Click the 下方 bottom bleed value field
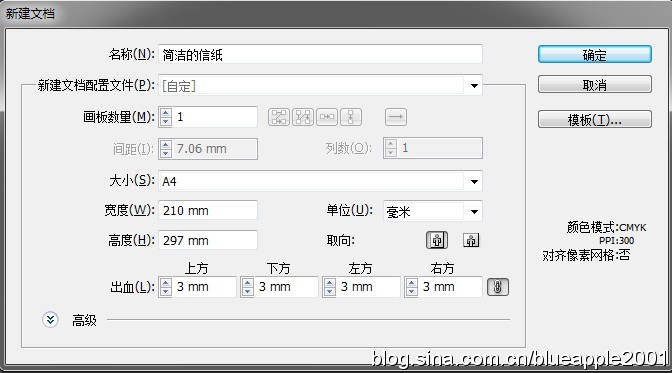The width and height of the screenshot is (672, 373). click(x=286, y=287)
